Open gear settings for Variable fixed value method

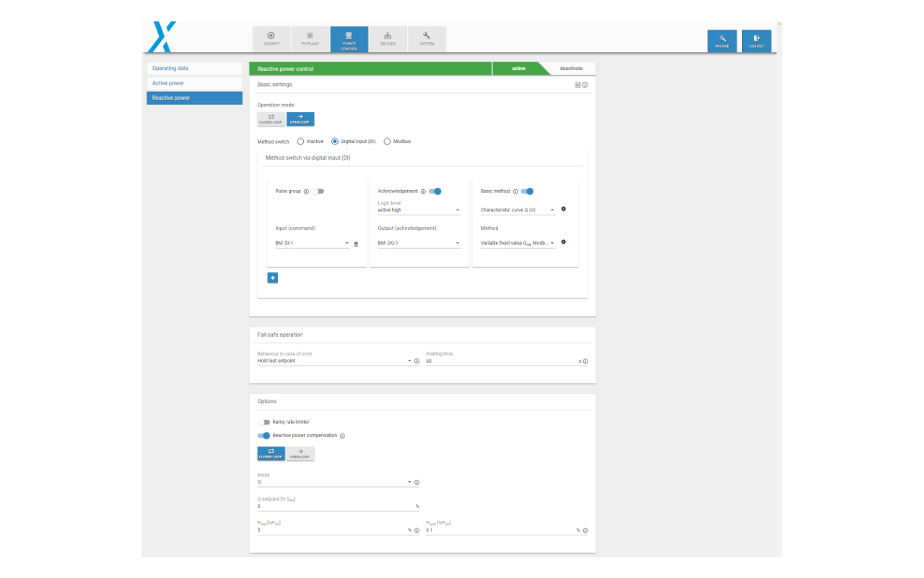pyautogui.click(x=563, y=243)
